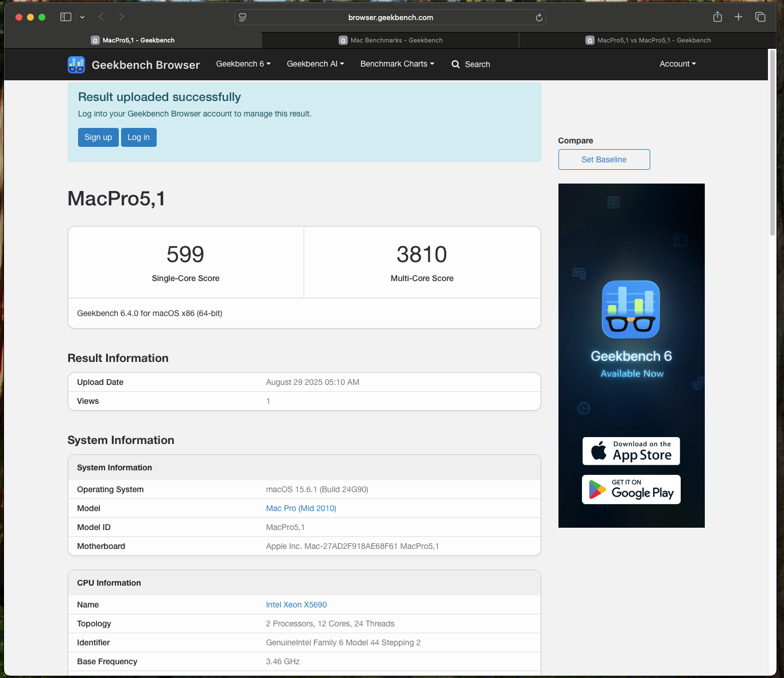Expand the Benchmark Charts menu
The width and height of the screenshot is (784, 678).
point(397,64)
